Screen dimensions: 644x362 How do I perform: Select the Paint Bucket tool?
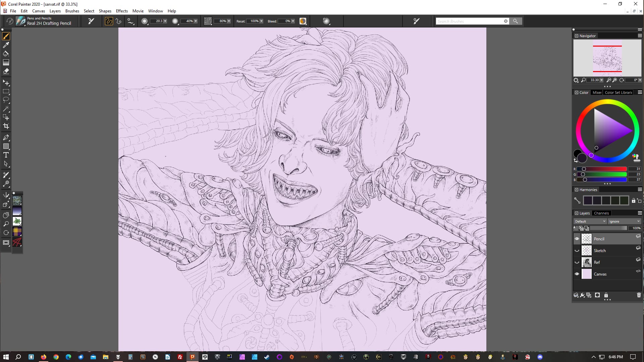(6, 54)
